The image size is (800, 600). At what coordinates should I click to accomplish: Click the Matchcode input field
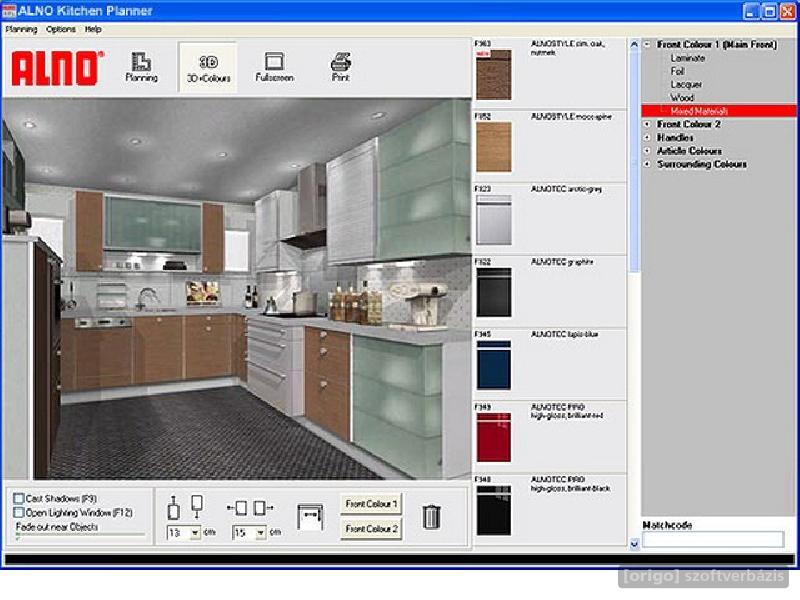pos(713,539)
